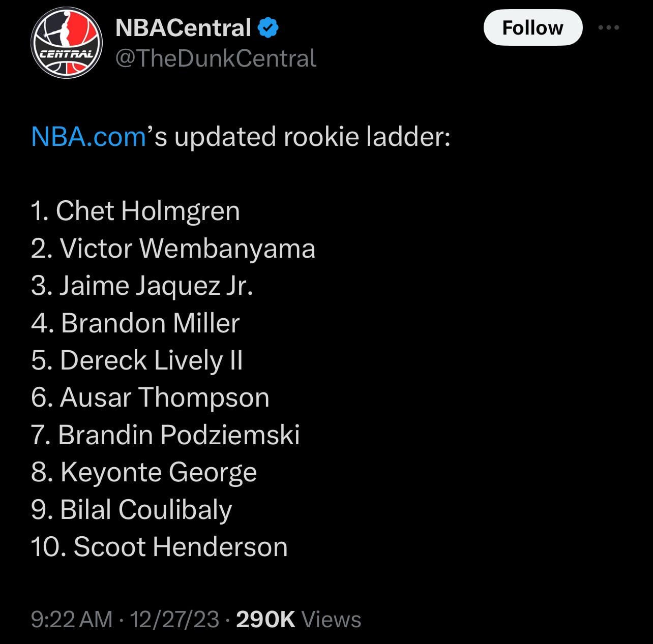Click the Bilal Coulibaly list entry

(131, 510)
